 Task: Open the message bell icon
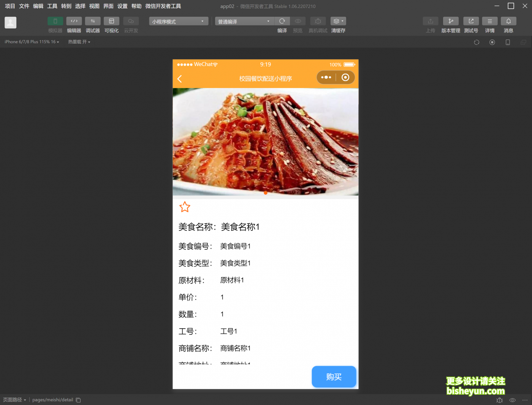tap(508, 21)
